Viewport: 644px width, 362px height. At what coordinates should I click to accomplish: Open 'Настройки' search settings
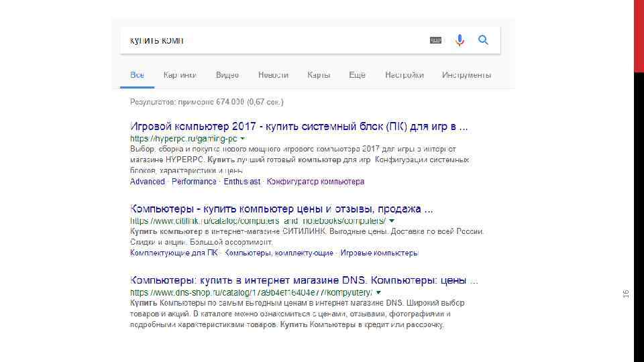pos(404,75)
